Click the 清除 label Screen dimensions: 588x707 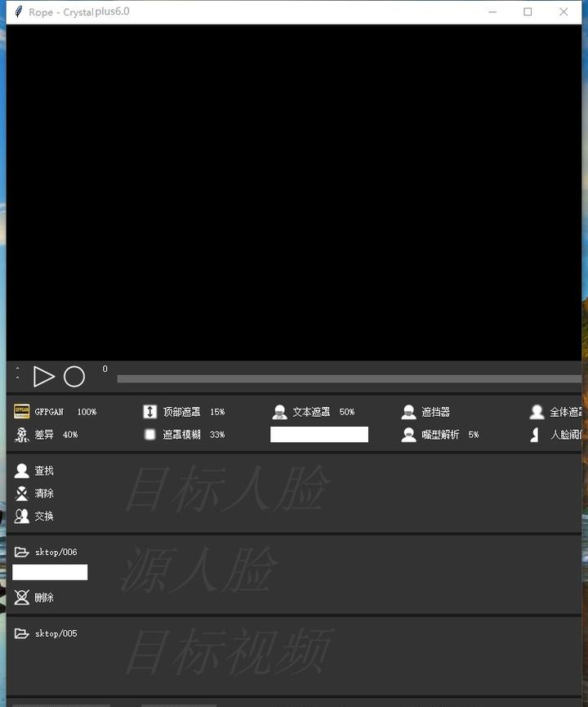point(44,494)
